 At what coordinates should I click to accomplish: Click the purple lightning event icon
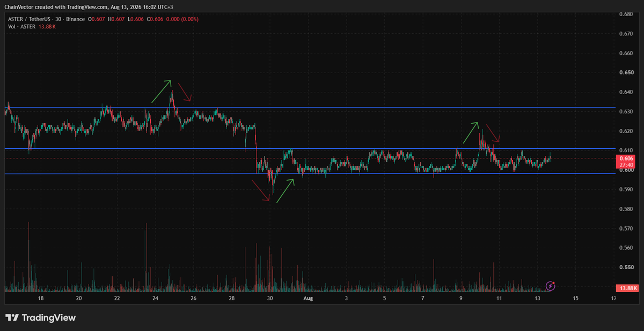(550, 285)
